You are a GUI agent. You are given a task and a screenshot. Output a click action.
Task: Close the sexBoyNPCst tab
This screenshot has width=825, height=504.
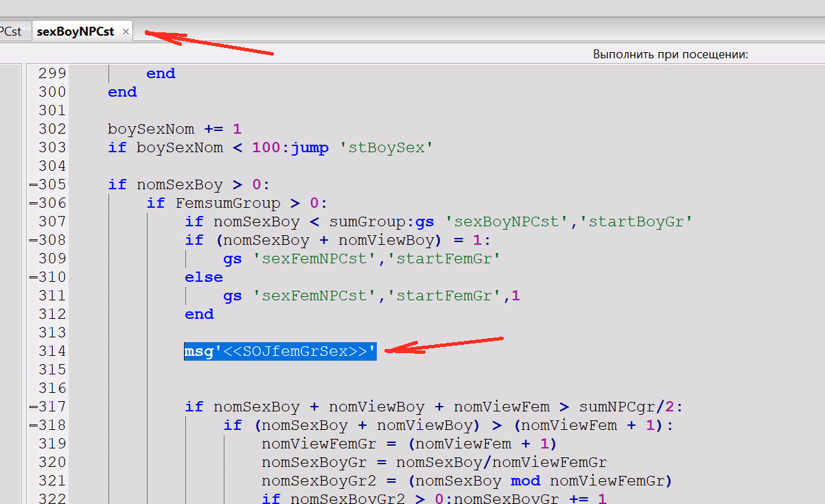point(126,32)
